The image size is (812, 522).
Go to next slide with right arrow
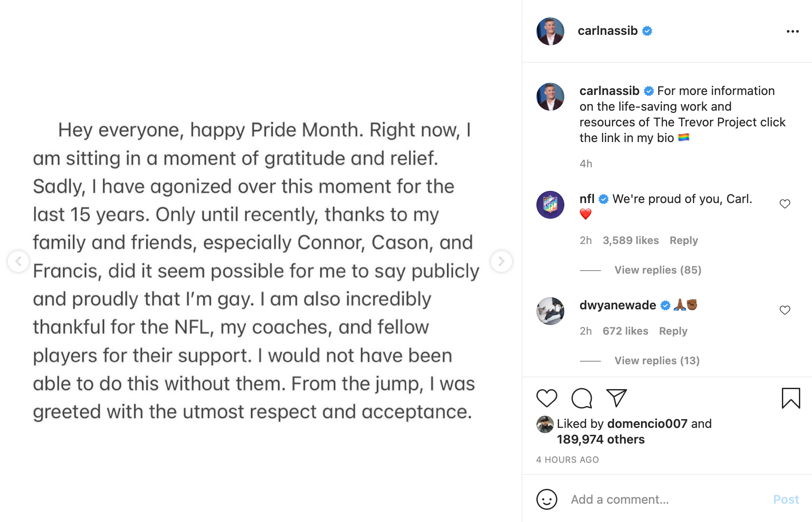point(502,261)
